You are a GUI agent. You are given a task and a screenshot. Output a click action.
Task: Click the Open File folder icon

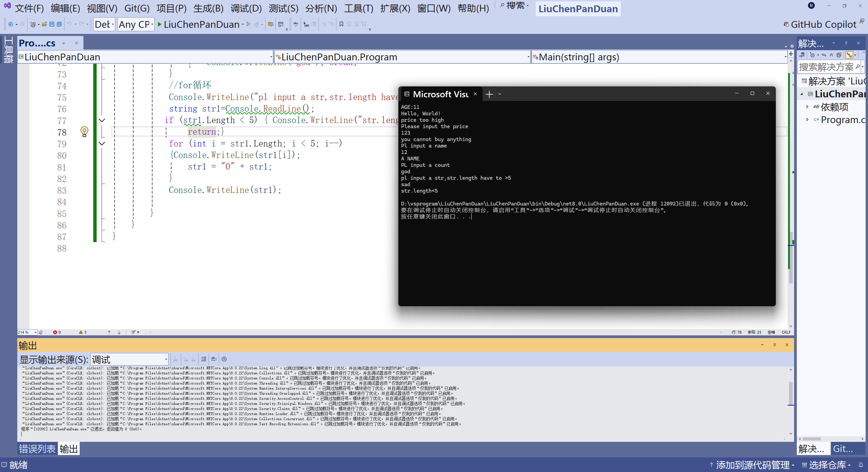click(44, 24)
